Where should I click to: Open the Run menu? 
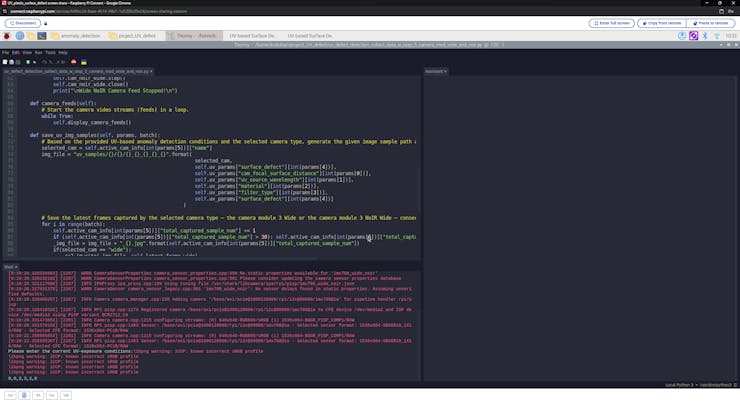(39, 51)
